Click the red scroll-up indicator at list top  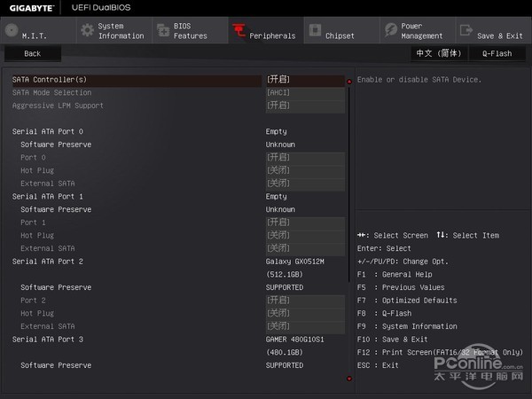point(349,82)
